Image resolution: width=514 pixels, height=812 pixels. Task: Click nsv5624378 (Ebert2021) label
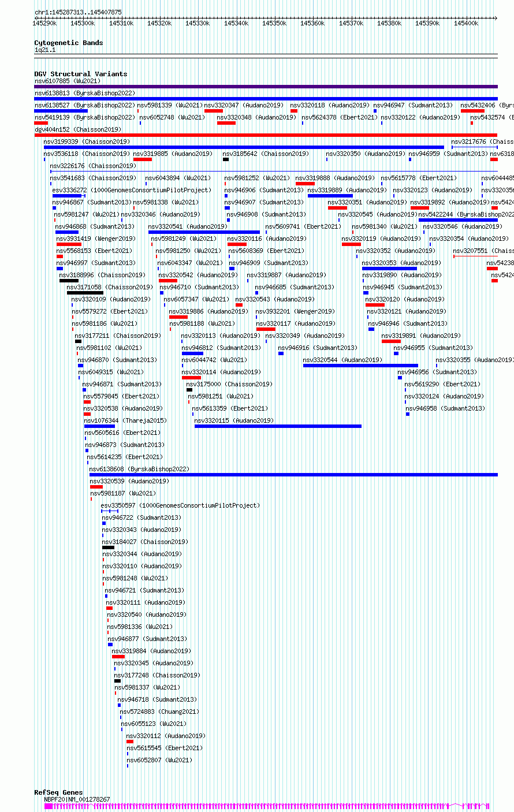pyautogui.click(x=340, y=117)
